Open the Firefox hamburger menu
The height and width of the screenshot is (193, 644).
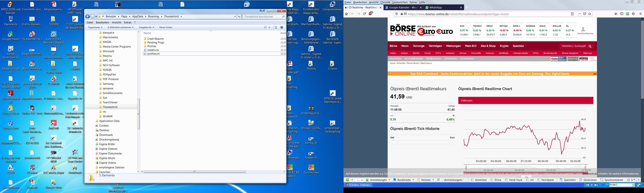click(x=641, y=14)
